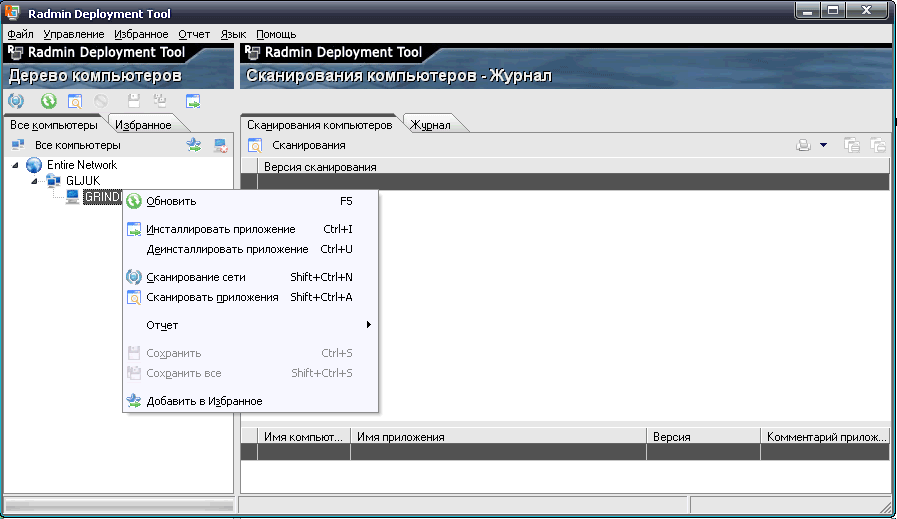Viewport: 897px width, 519px height.
Task: Choose Инсталлировать приложение in context menu
Action: click(x=251, y=229)
